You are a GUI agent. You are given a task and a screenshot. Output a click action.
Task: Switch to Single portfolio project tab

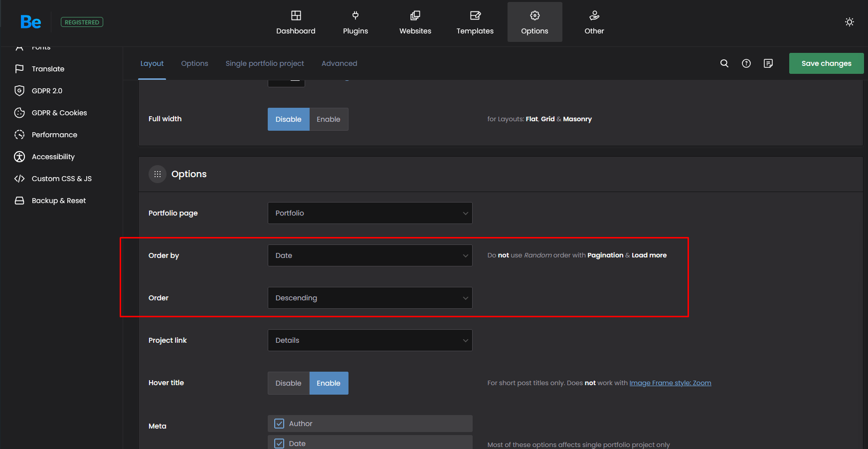264,63
